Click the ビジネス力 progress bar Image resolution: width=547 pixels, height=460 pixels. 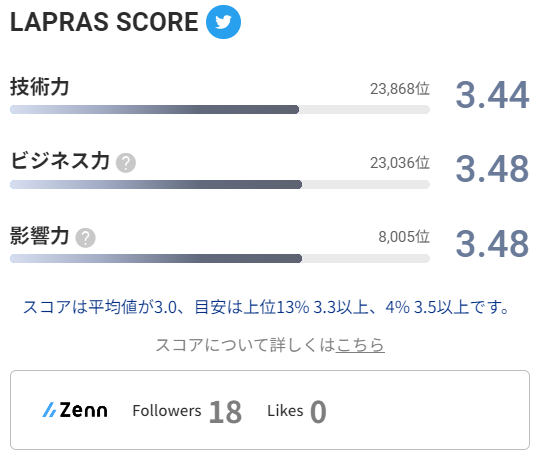pos(220,184)
